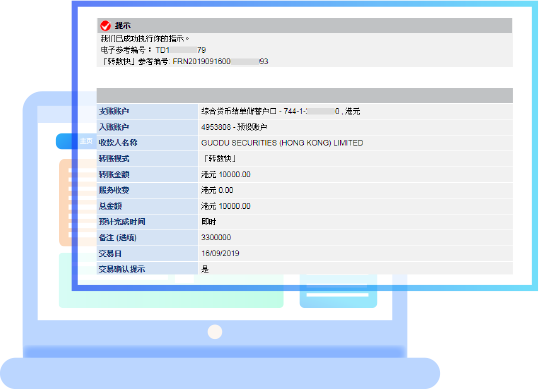The height and width of the screenshot is (389, 539).
Task: Click the blue 主页 button on laptop illustration
Action: click(76, 141)
